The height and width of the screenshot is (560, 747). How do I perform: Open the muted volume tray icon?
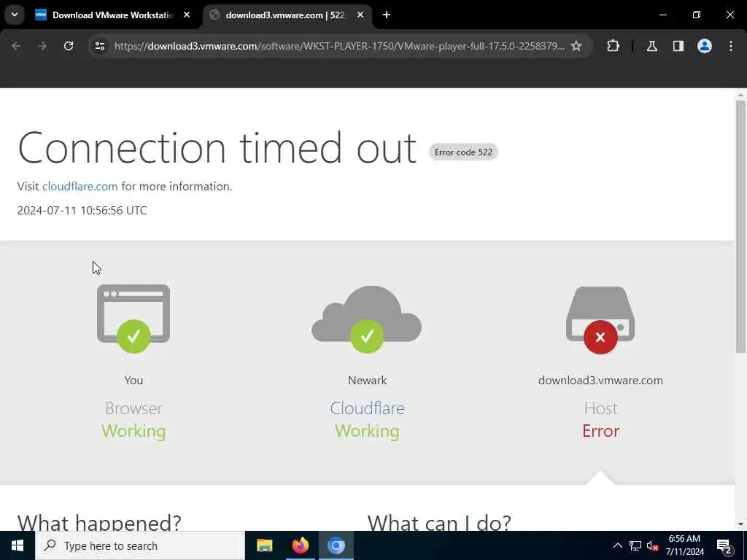click(x=652, y=545)
